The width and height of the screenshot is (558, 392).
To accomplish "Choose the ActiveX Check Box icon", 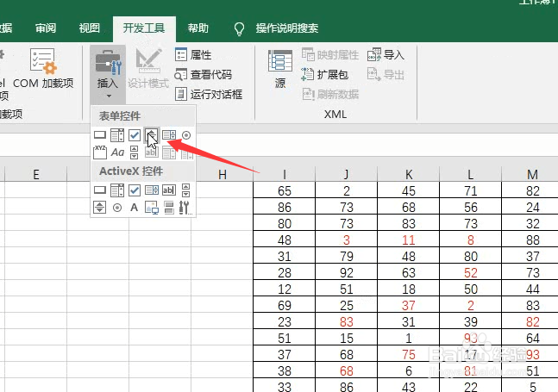I will pyautogui.click(x=135, y=190).
